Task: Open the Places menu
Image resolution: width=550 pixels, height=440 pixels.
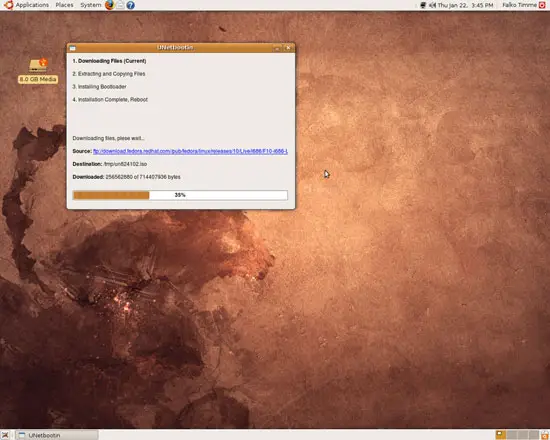Action: tap(65, 5)
